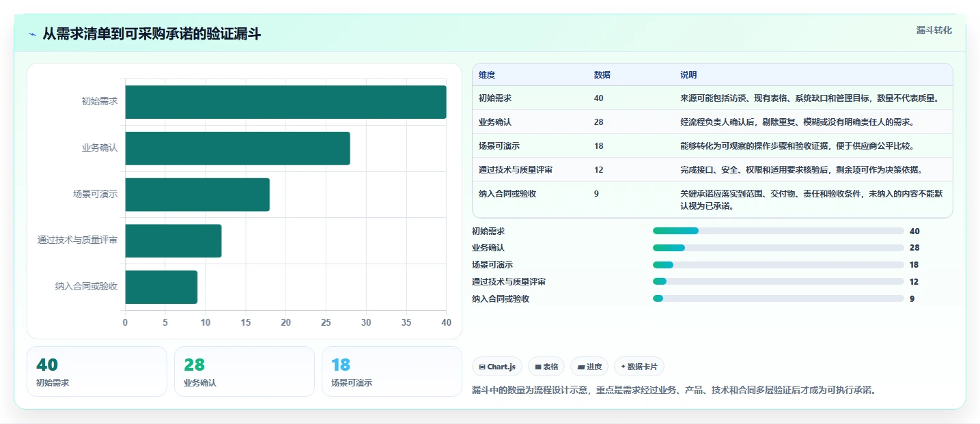Click the 纳入合同或验收 progress bar
The height and width of the screenshot is (424, 980).
coord(779,298)
